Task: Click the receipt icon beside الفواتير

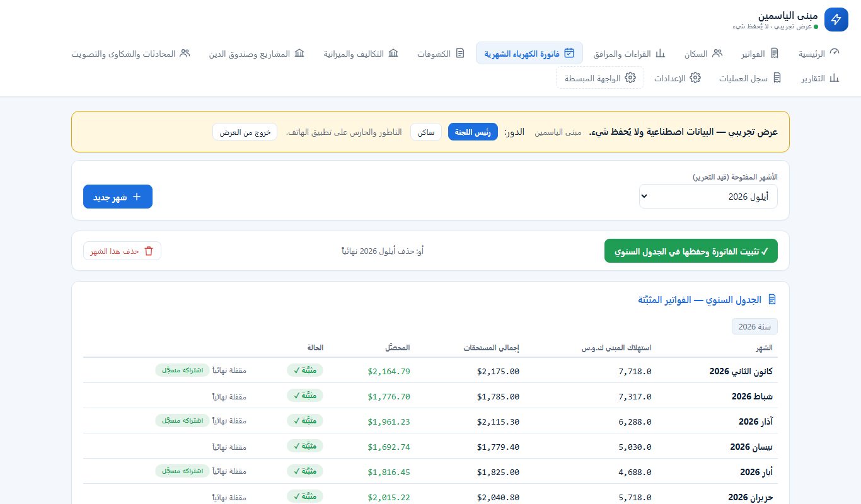Action: pos(775,53)
